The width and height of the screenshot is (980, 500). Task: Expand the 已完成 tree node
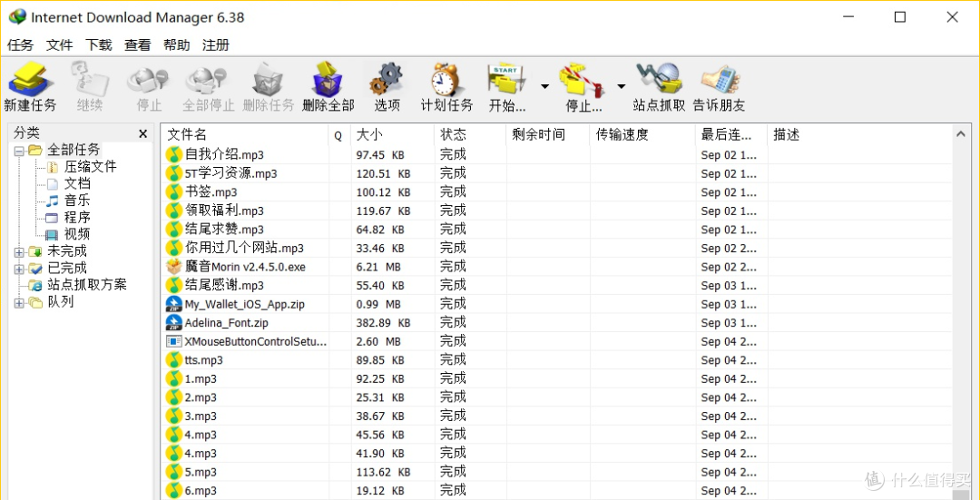pos(19,269)
